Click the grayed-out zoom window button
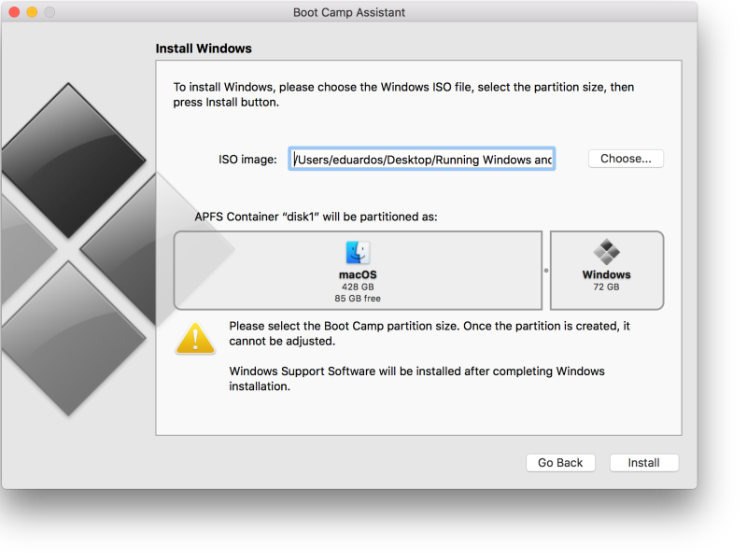 pyautogui.click(x=49, y=12)
